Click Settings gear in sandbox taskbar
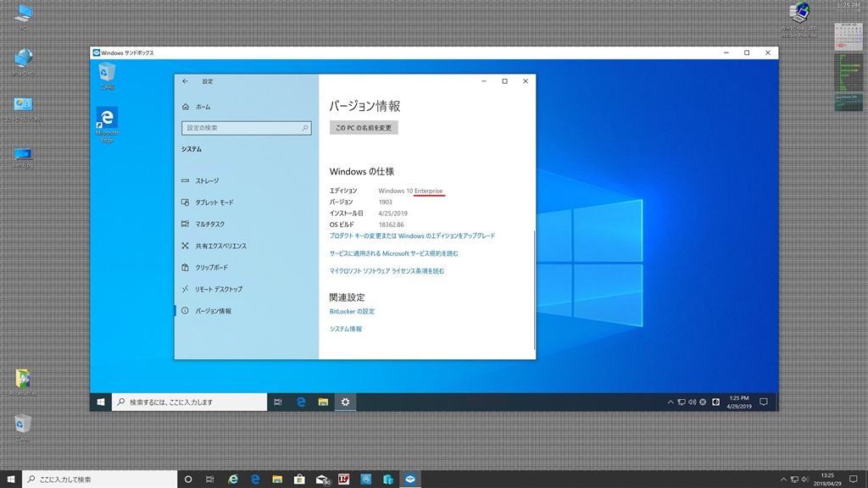868x488 pixels. pos(346,402)
